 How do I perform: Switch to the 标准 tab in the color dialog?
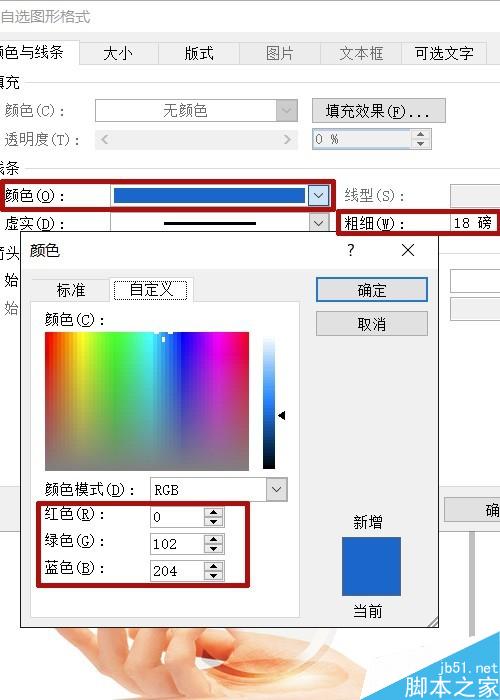(71, 290)
